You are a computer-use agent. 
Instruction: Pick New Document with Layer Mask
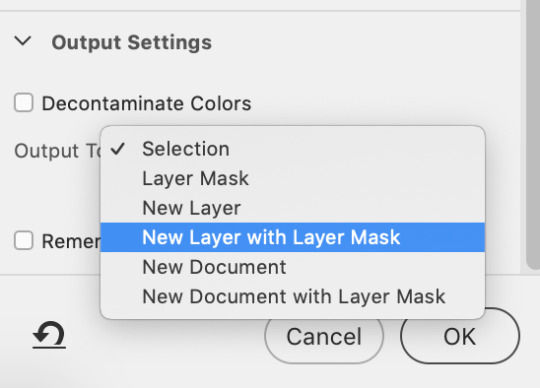[293, 296]
